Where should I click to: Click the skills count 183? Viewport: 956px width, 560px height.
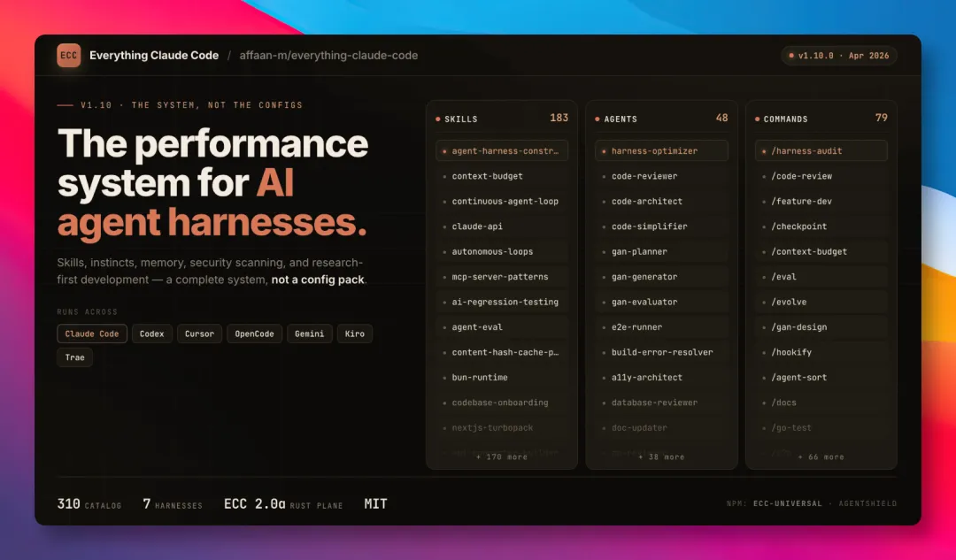[x=559, y=119]
